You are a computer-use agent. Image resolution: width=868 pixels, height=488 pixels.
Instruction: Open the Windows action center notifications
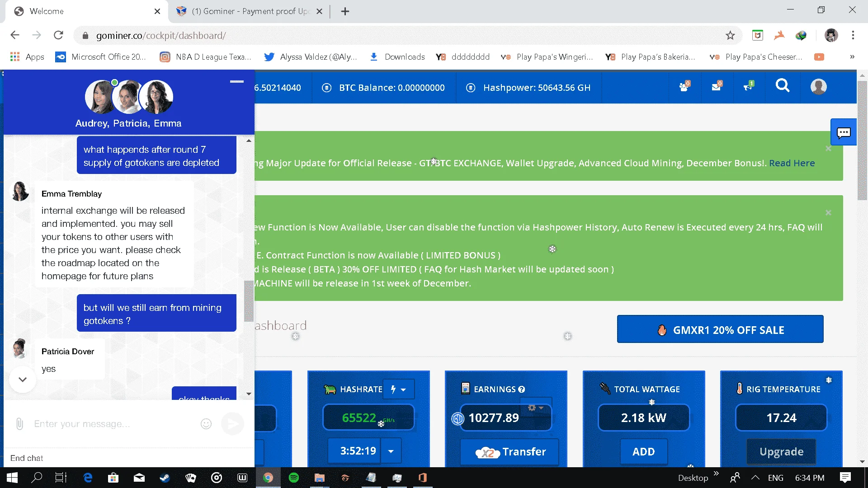(845, 478)
